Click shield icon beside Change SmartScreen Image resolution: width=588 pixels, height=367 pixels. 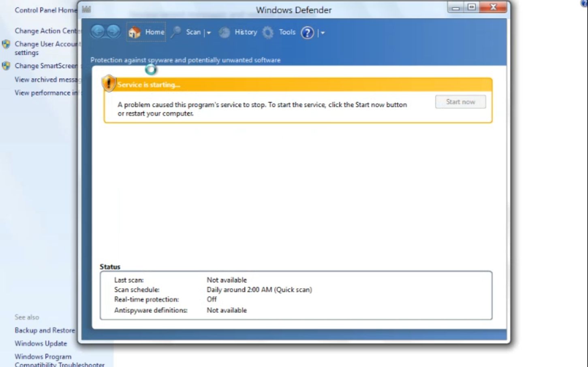(x=6, y=66)
